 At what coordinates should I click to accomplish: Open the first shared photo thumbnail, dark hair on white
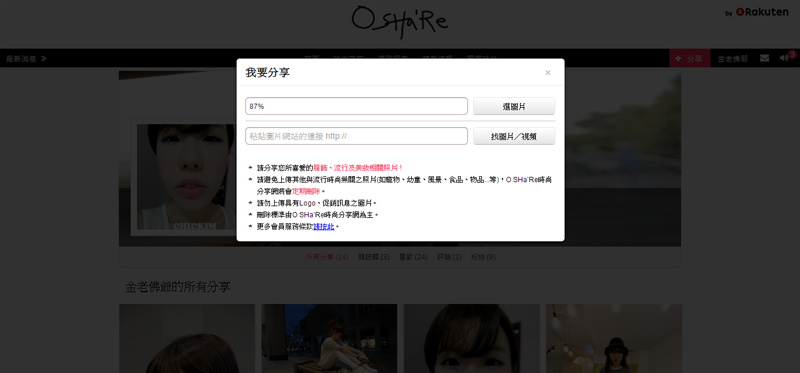pyautogui.click(x=187, y=338)
